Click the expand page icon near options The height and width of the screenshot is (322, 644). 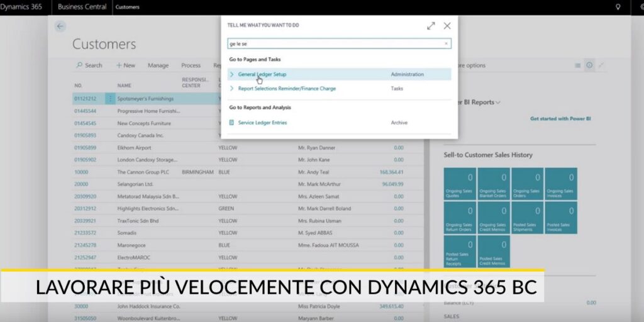click(x=601, y=65)
